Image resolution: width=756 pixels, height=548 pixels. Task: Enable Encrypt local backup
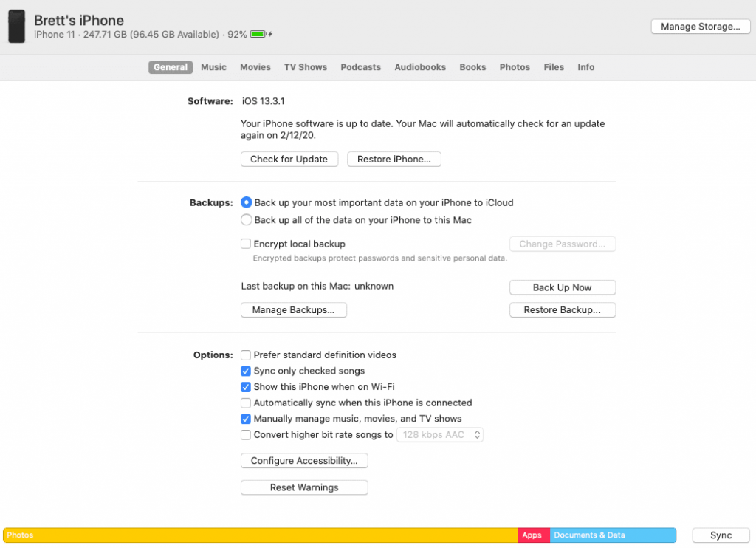(245, 244)
